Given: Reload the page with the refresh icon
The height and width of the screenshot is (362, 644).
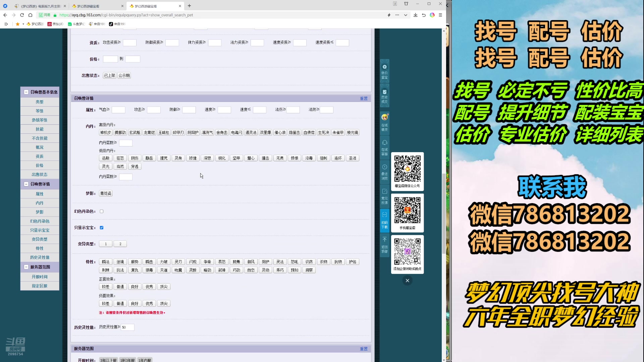Looking at the screenshot, I should (x=22, y=15).
